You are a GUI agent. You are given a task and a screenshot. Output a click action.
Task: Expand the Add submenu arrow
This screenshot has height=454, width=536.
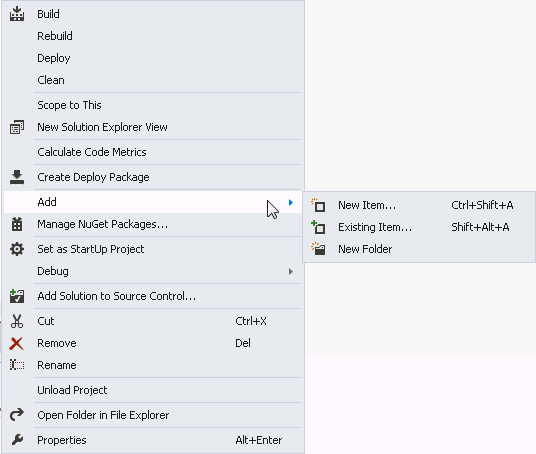pyautogui.click(x=291, y=202)
